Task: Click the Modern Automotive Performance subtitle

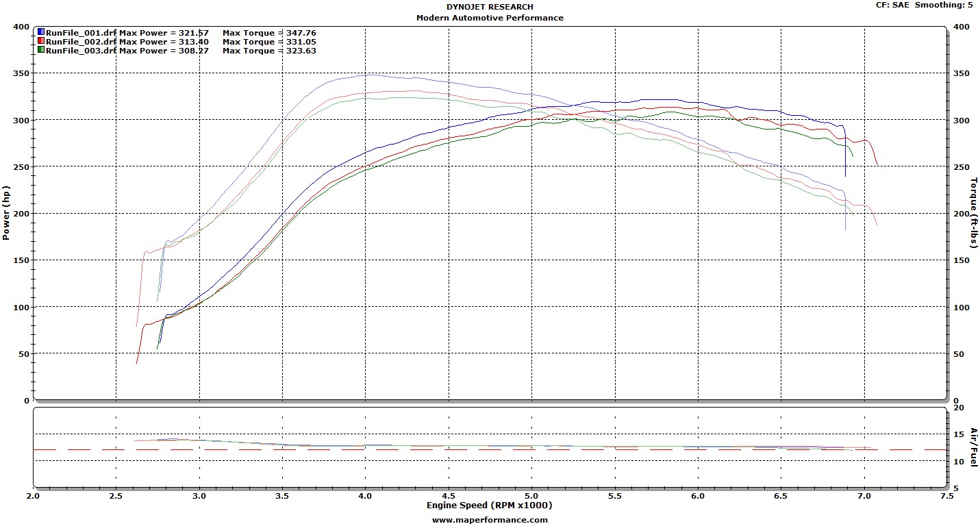Action: click(490, 18)
